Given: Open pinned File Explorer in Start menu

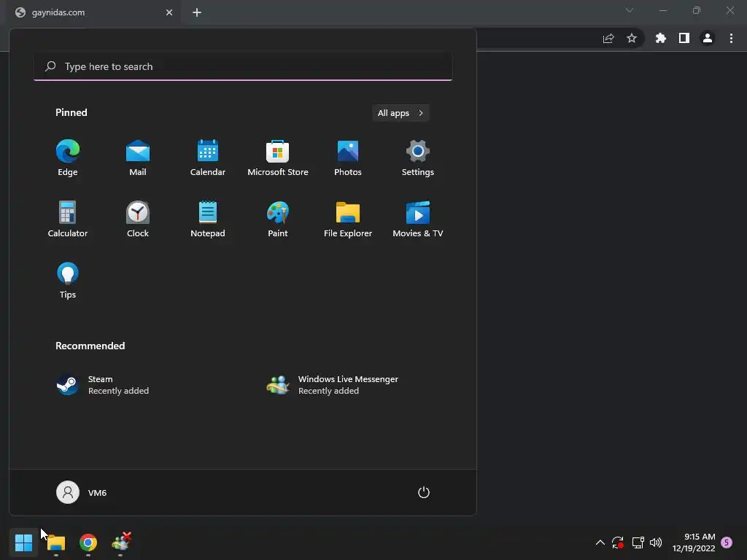Looking at the screenshot, I should [x=348, y=219].
